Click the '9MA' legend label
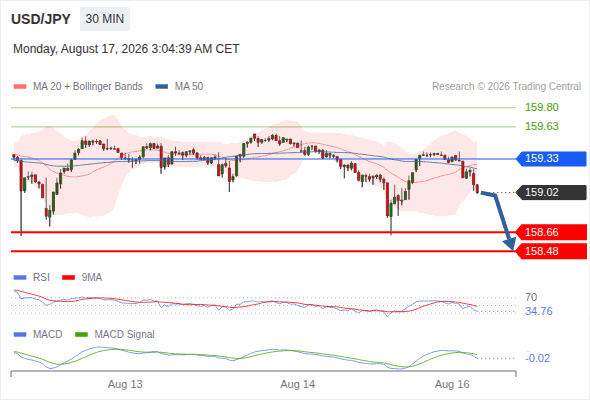Image resolution: width=590 pixels, height=400 pixels. 92,278
